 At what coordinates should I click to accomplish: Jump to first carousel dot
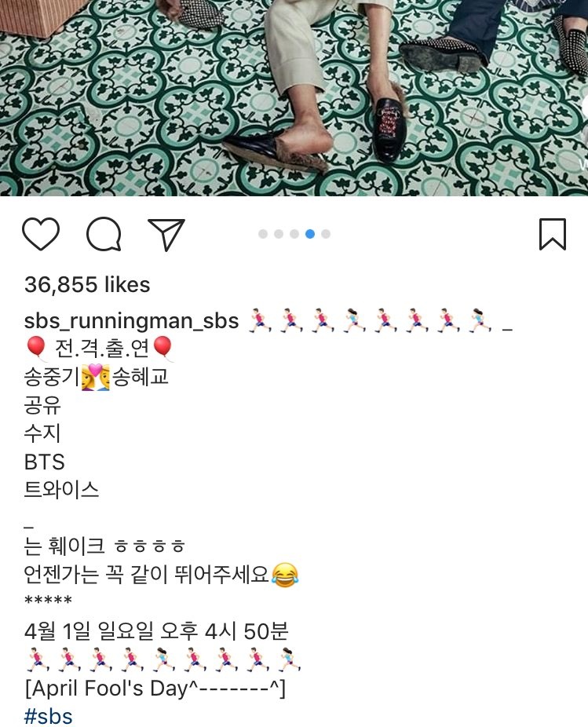pos(263,234)
